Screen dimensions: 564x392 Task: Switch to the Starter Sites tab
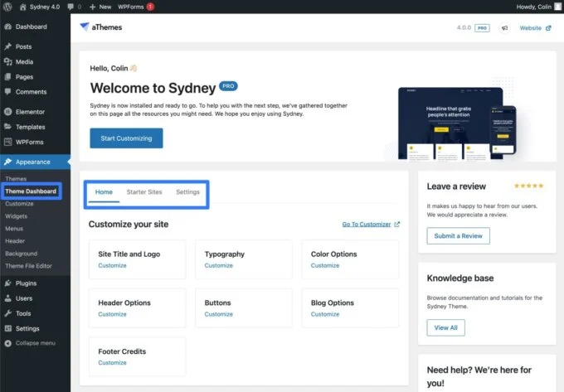pyautogui.click(x=144, y=192)
